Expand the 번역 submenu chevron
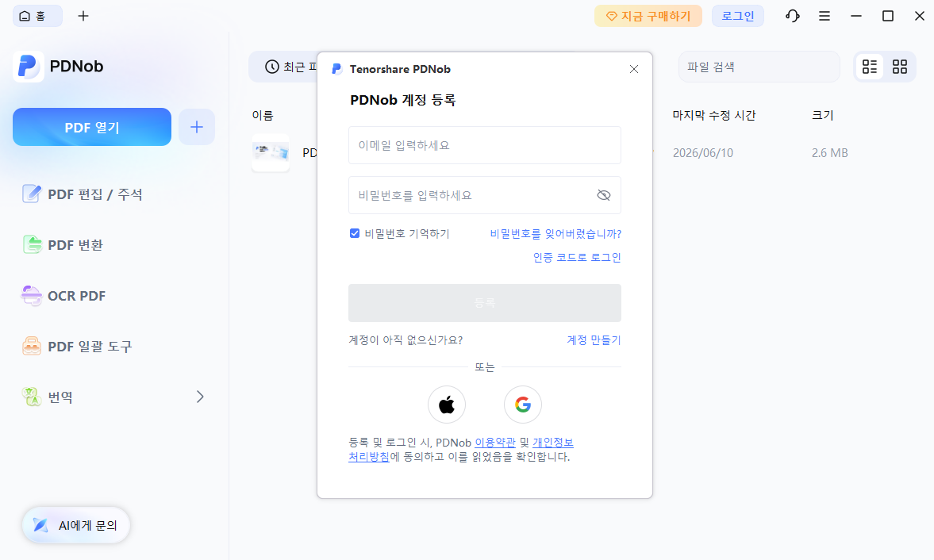 point(200,397)
